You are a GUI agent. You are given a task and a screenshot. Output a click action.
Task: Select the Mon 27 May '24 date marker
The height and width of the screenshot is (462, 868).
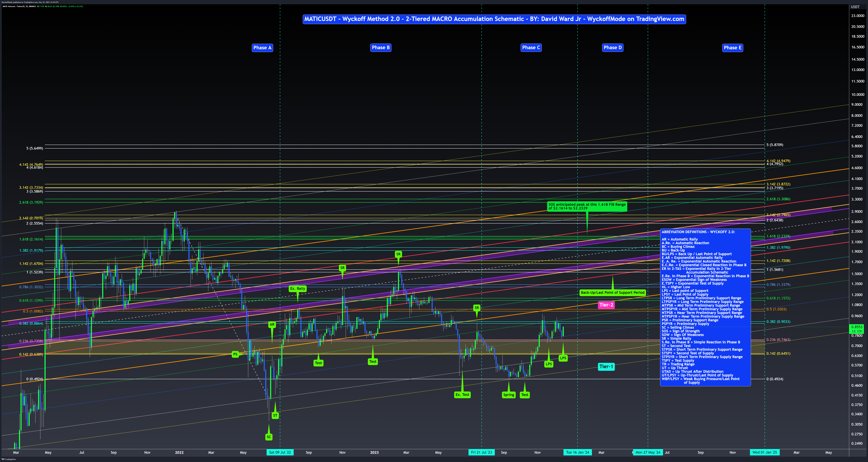click(648, 452)
